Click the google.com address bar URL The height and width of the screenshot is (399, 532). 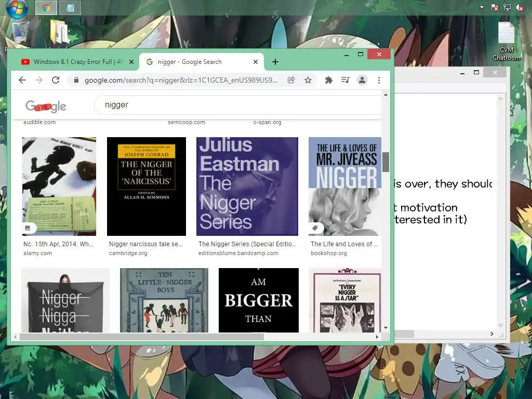[x=181, y=80]
